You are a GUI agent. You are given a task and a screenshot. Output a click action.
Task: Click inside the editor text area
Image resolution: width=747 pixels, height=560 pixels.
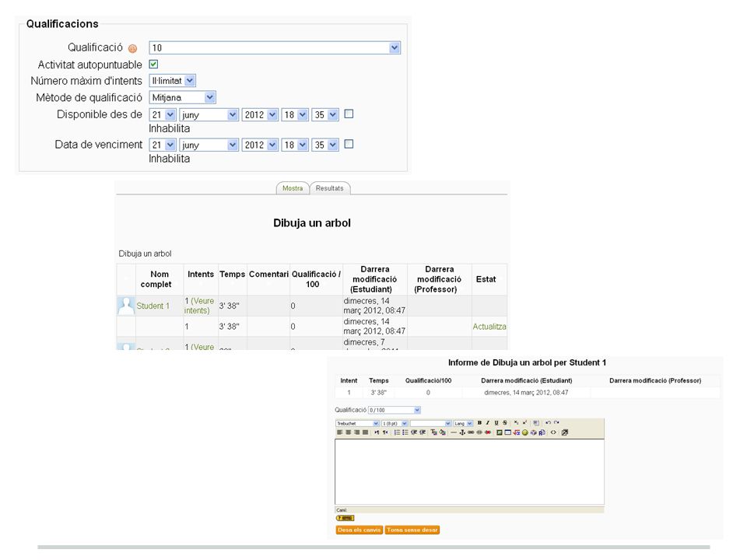(469, 471)
